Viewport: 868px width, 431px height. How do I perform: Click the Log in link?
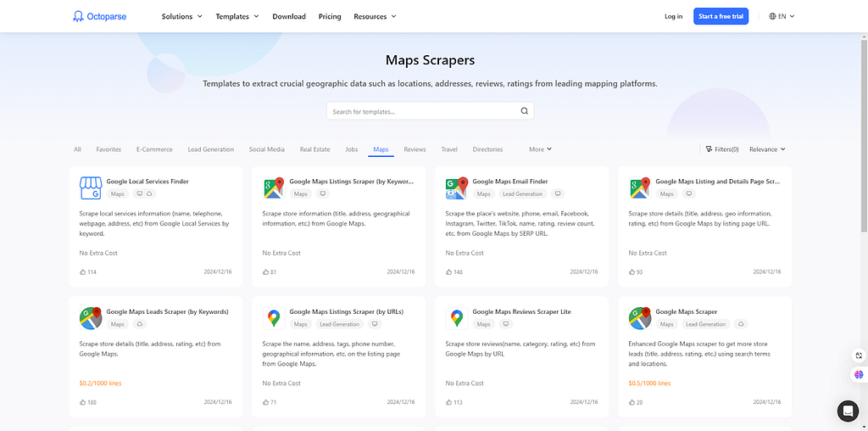[674, 16]
